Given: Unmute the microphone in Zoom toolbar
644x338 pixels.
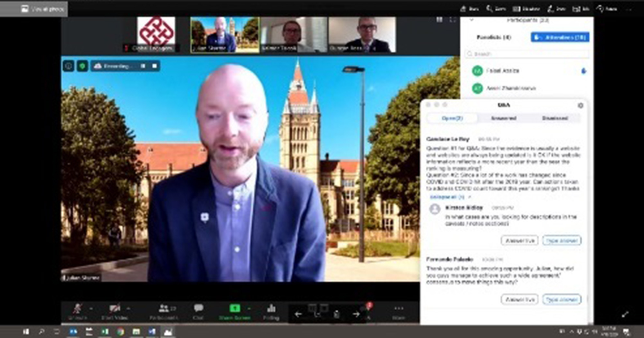Looking at the screenshot, I should click(x=77, y=309).
